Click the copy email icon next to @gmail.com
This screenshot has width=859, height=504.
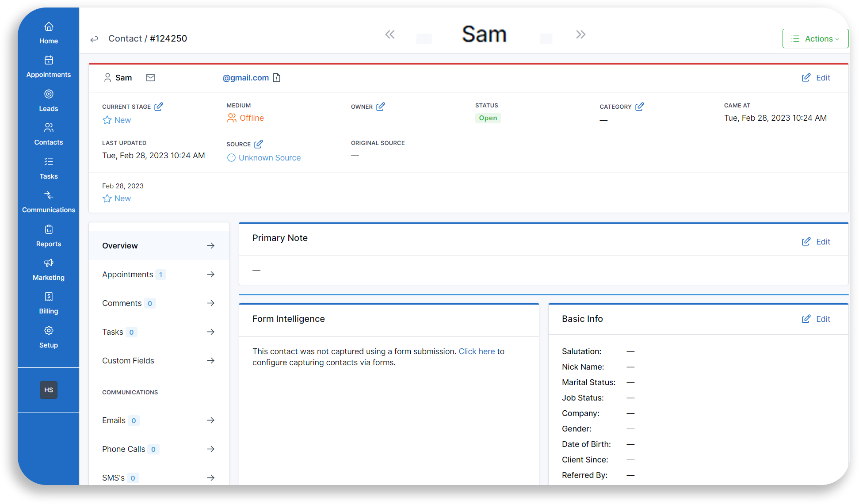277,77
